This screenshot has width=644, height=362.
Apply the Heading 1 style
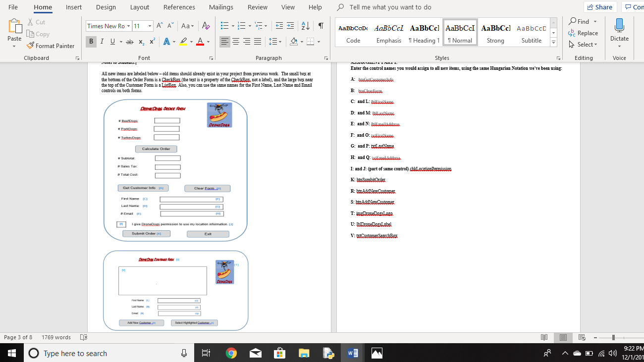[425, 33]
